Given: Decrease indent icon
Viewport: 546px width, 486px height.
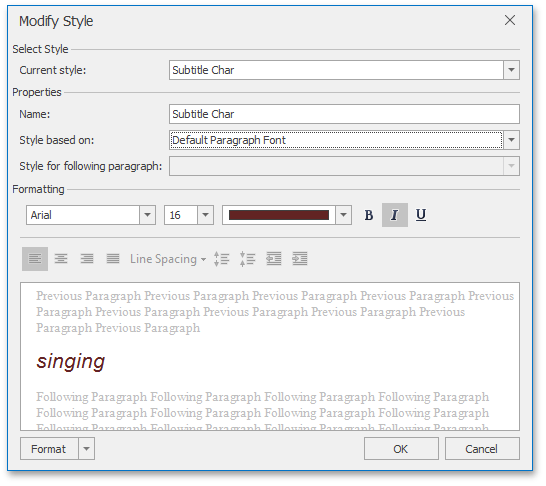Looking at the screenshot, I should click(274, 259).
